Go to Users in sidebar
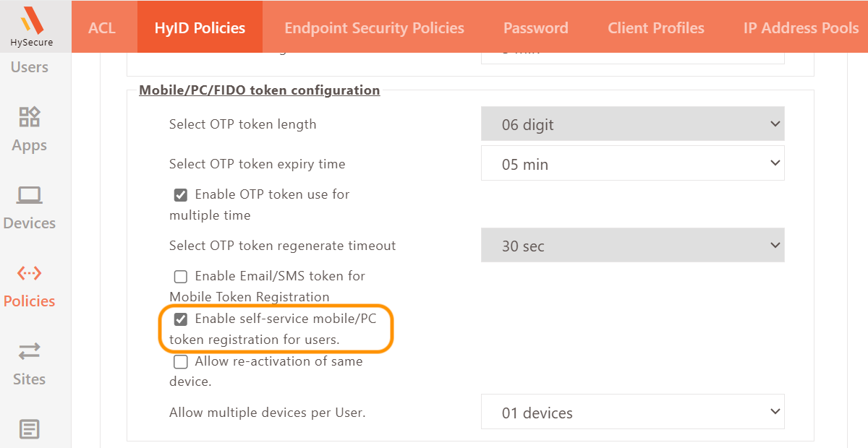This screenshot has height=448, width=868. point(30,67)
